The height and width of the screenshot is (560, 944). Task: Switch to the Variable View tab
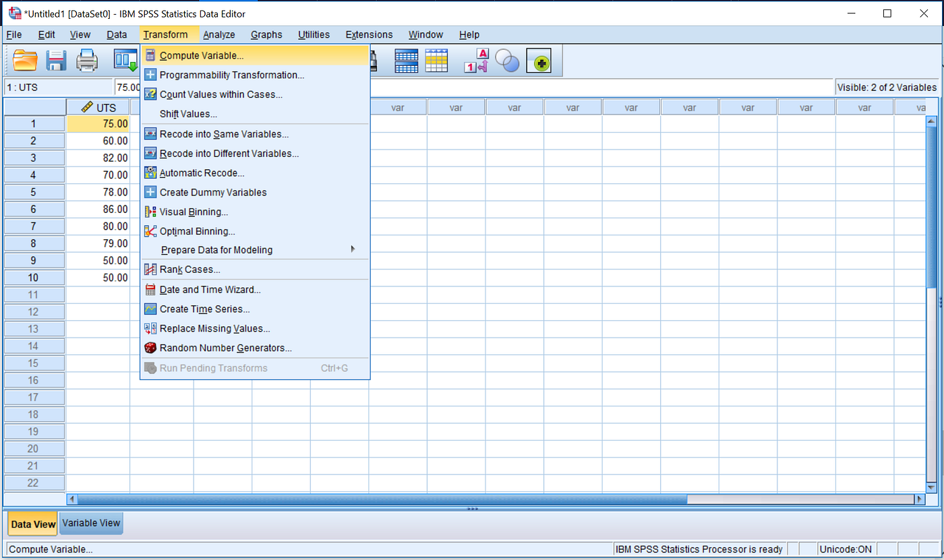pyautogui.click(x=91, y=523)
